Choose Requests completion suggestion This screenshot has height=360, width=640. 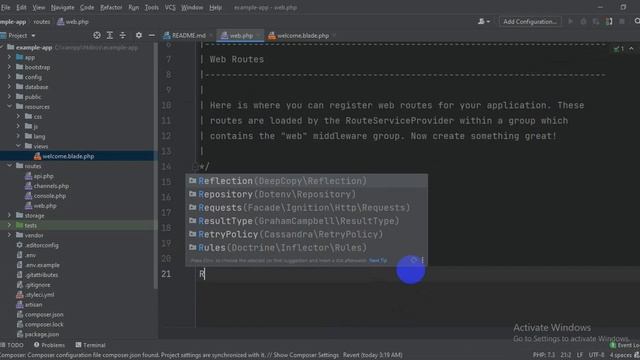[x=307, y=208]
